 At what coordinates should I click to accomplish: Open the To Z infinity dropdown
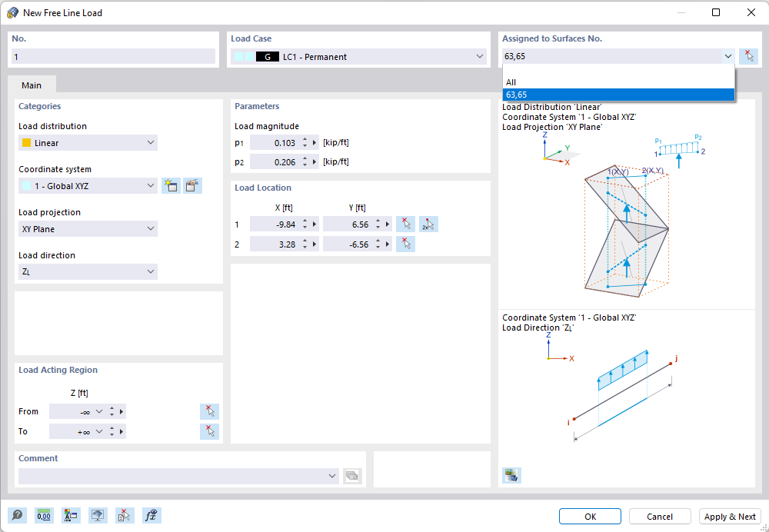(x=99, y=431)
